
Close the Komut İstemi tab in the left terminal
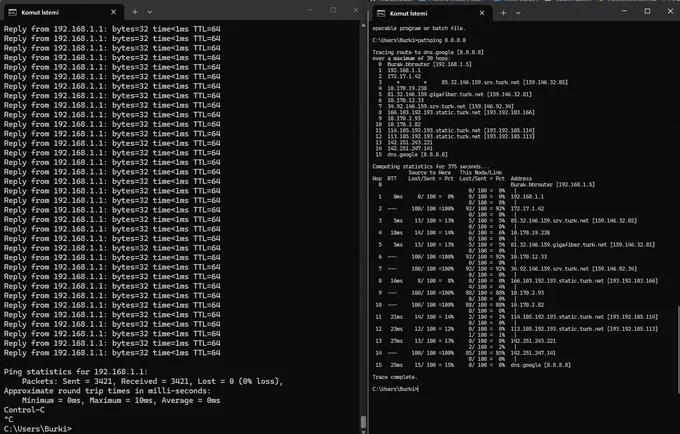coord(113,12)
